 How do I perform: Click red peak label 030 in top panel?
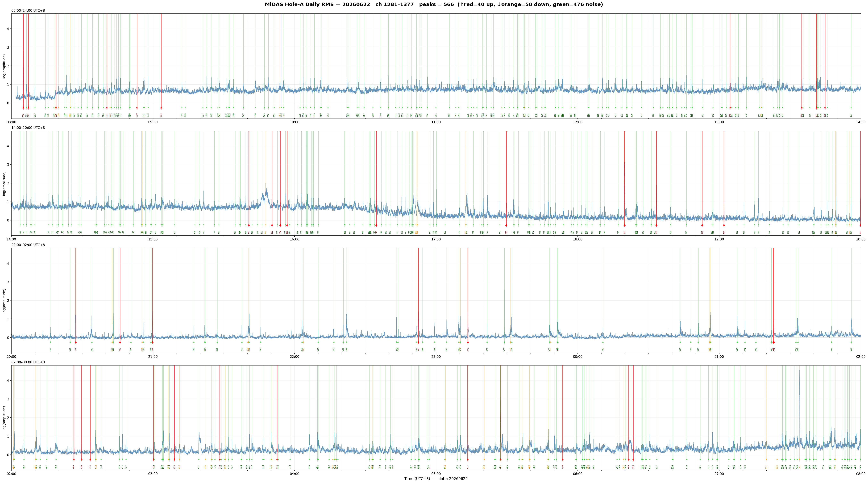(137, 115)
